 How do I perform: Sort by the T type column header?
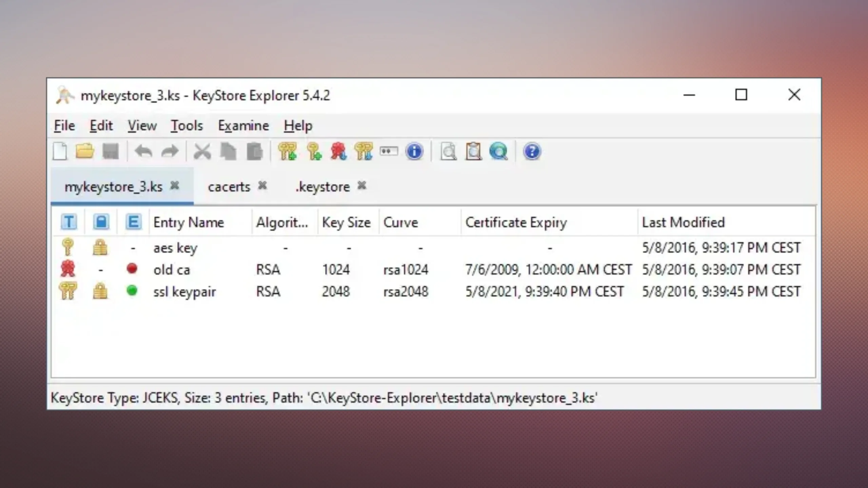point(69,222)
